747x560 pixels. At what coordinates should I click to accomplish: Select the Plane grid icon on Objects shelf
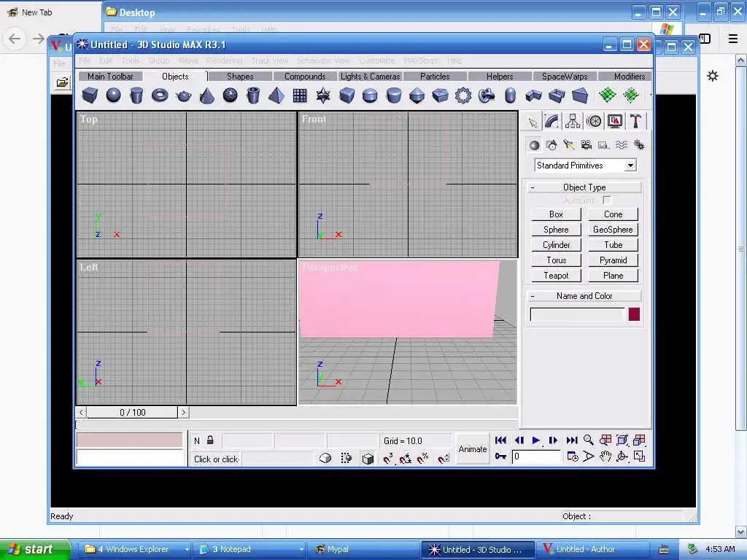coord(300,96)
